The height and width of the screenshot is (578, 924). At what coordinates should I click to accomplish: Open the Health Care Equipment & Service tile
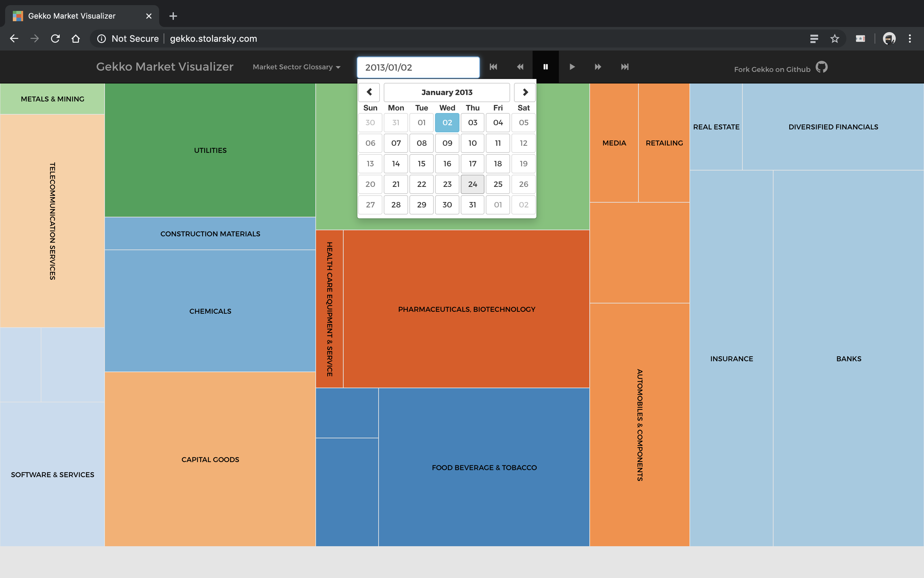pyautogui.click(x=329, y=309)
